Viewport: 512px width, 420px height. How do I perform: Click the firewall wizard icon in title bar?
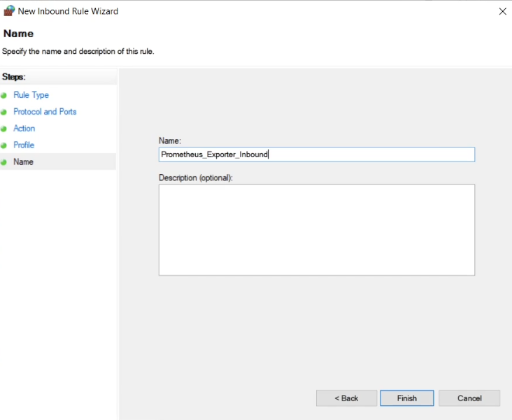9,11
